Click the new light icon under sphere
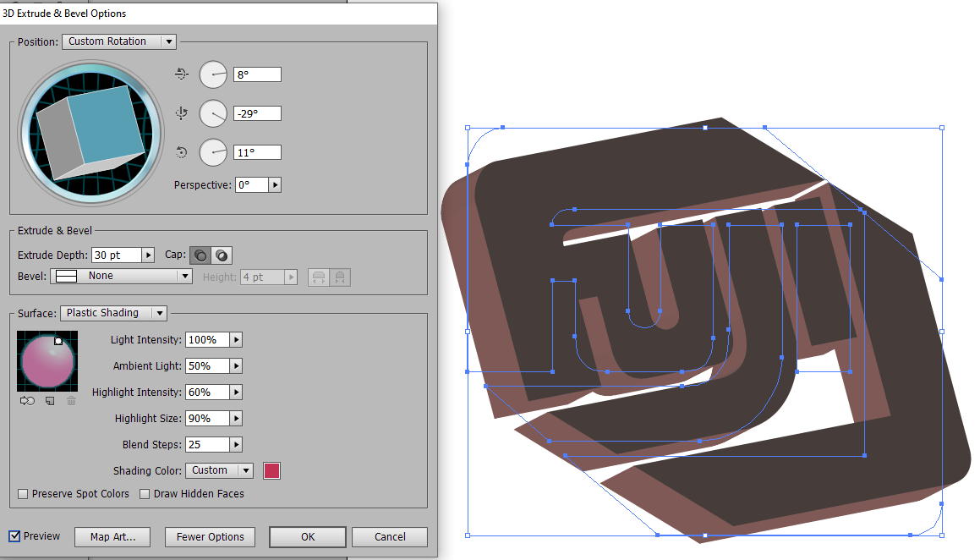 50,401
